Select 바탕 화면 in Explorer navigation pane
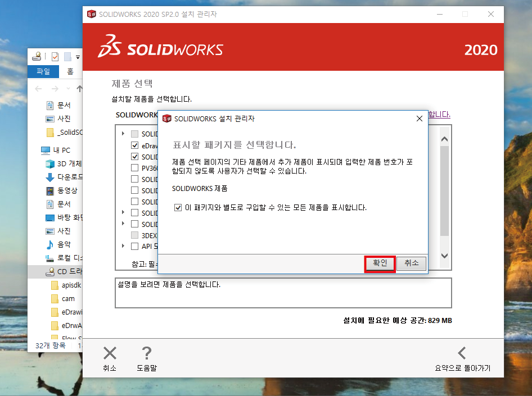Screen dimensions: 532x396 pyautogui.click(x=64, y=217)
